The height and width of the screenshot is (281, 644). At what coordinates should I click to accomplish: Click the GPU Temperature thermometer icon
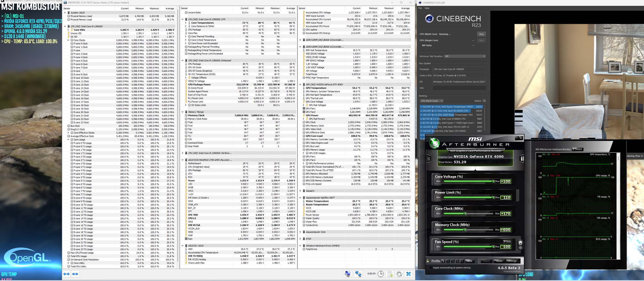pos(304,88)
